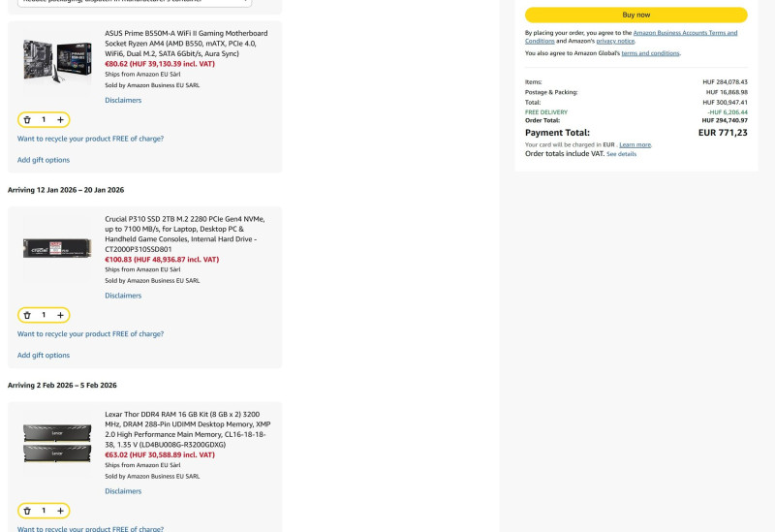Click Lexar Thor DDR4 RAM product image
This screenshot has width=775, height=532.
coord(57,443)
